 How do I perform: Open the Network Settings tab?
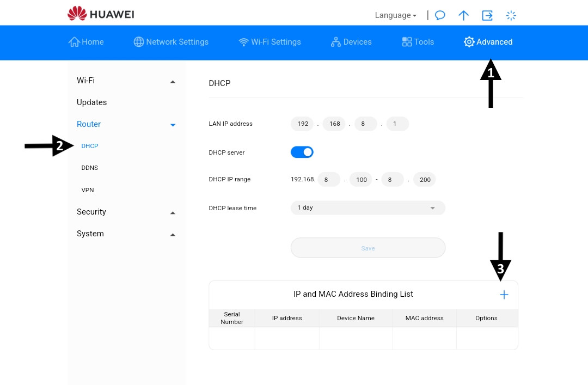point(171,42)
